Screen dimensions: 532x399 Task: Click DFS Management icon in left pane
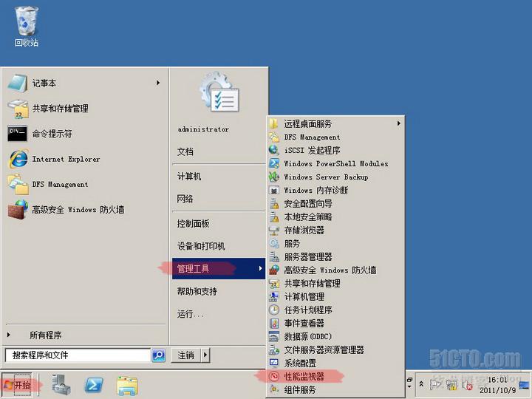(18, 184)
